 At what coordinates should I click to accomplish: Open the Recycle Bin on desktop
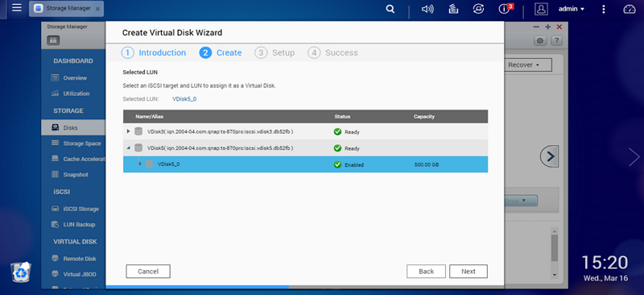[21, 272]
